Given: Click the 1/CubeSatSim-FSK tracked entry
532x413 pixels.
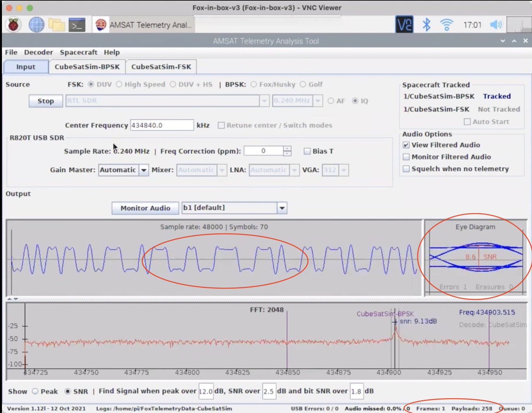Looking at the screenshot, I should pos(436,109).
